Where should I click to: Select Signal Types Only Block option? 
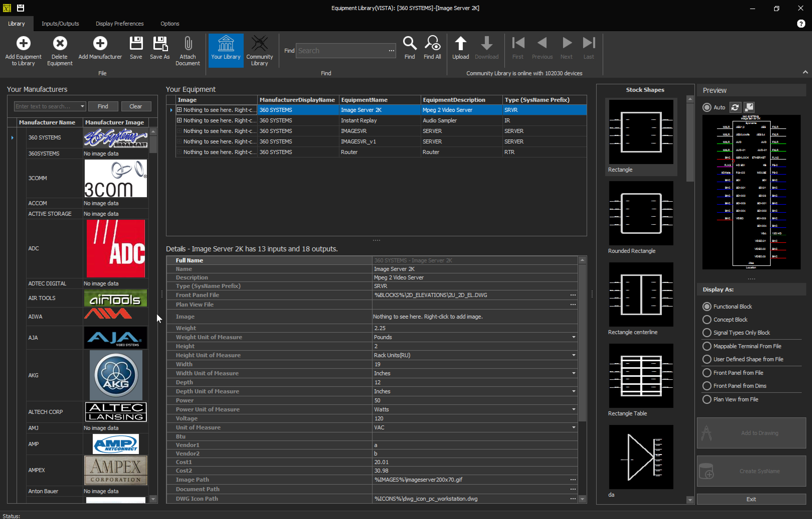coord(706,333)
